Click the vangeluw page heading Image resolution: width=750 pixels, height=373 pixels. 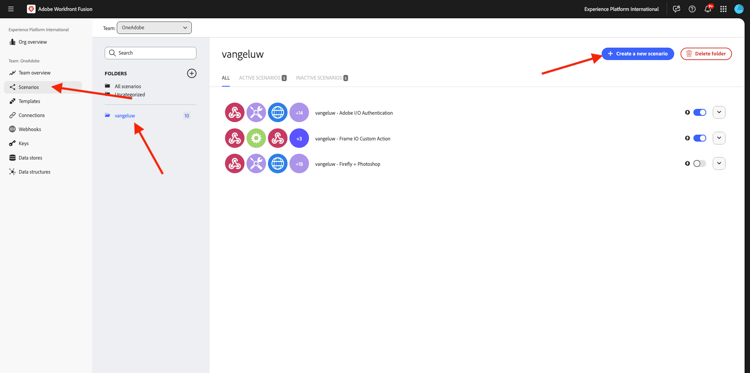(x=243, y=55)
